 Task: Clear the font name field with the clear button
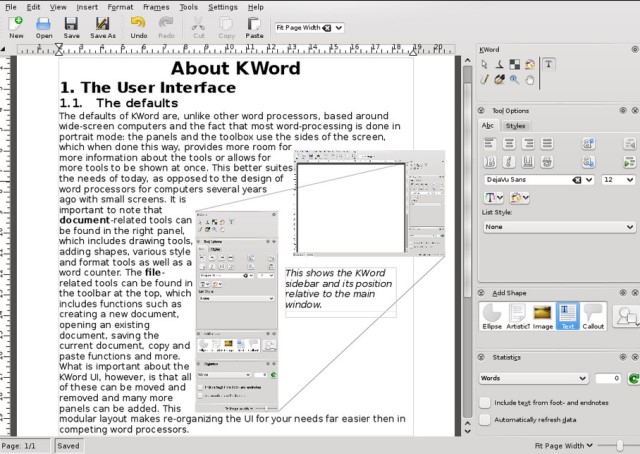click(x=577, y=180)
